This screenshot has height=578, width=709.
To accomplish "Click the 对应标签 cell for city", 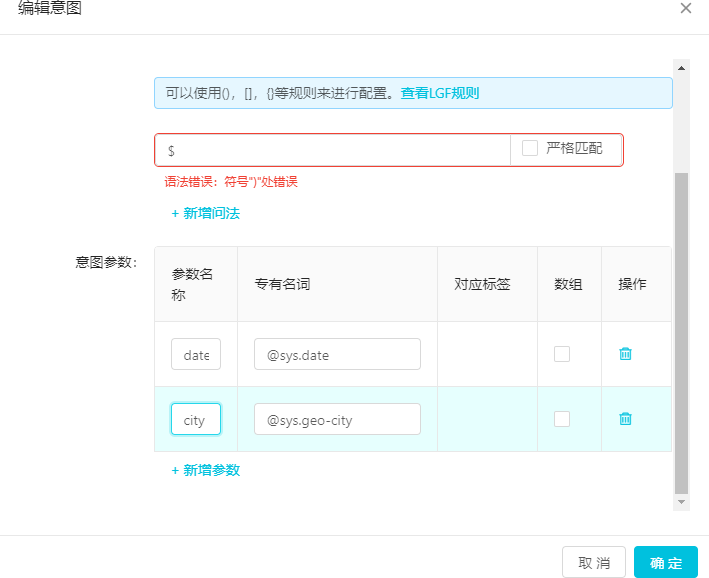I will (x=487, y=419).
